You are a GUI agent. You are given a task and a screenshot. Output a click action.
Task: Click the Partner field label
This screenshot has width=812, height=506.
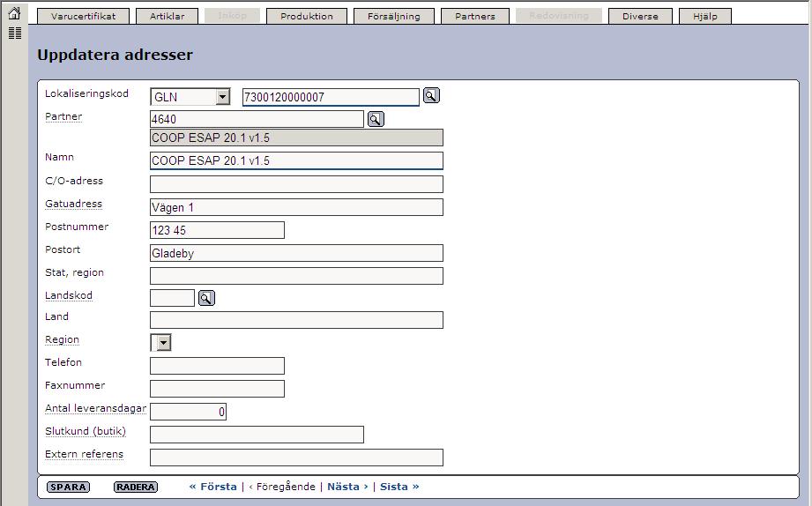point(63,117)
